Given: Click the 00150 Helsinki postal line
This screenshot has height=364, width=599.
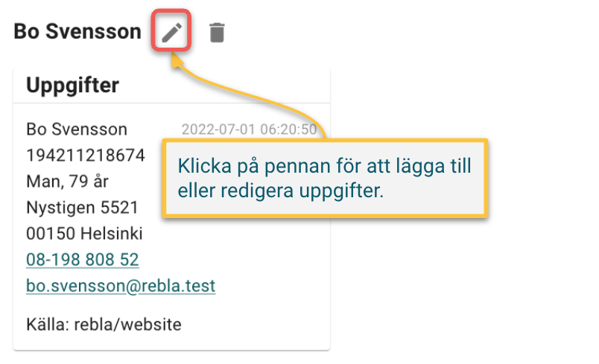Looking at the screenshot, I should (x=84, y=234).
